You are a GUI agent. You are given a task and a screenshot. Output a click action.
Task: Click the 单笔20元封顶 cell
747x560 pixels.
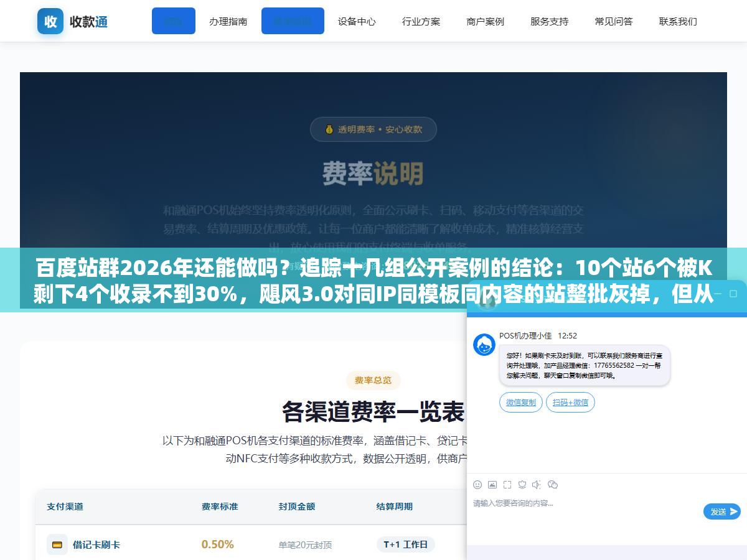point(305,544)
